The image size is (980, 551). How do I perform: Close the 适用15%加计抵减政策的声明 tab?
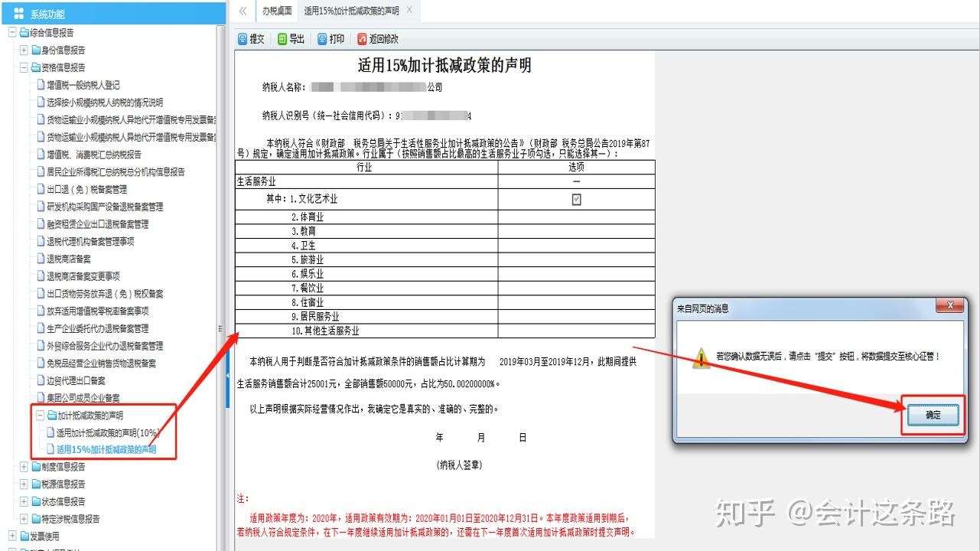[x=410, y=10]
